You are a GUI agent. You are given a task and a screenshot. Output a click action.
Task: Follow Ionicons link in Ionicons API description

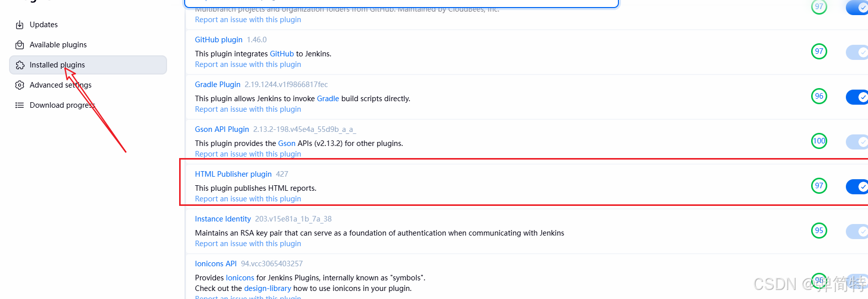pyautogui.click(x=240, y=278)
